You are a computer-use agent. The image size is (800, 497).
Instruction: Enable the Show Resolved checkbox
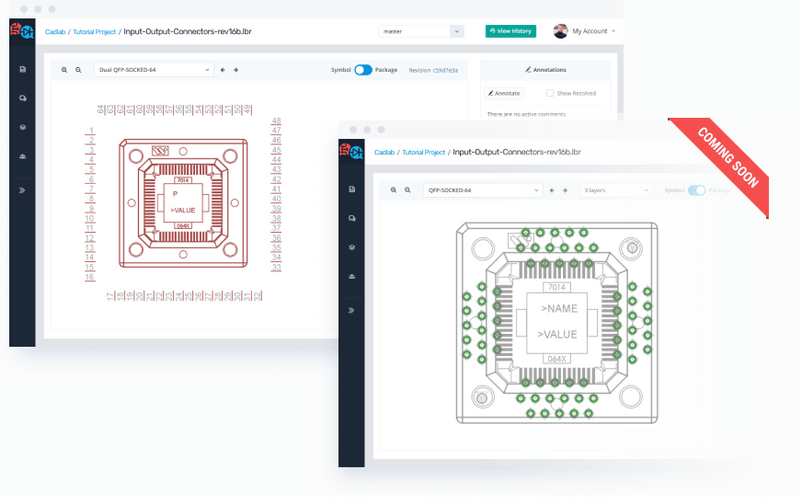[x=550, y=93]
